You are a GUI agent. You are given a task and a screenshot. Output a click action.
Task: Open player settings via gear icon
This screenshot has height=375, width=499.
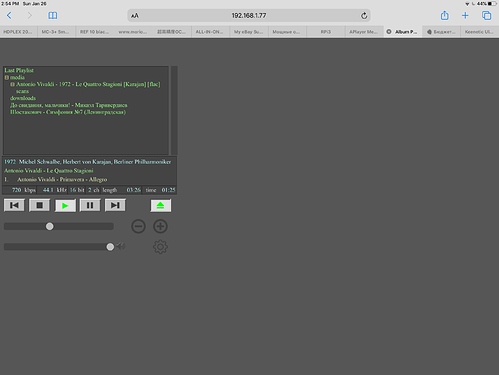tap(160, 247)
